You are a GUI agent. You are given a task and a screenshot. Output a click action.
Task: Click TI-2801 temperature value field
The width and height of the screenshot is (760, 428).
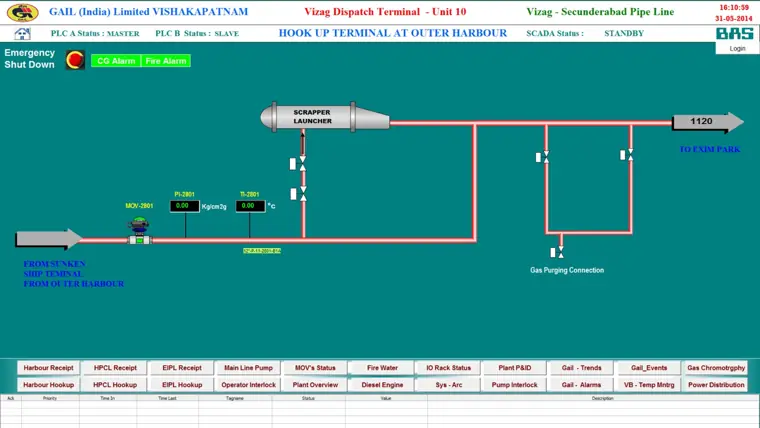[250, 206]
